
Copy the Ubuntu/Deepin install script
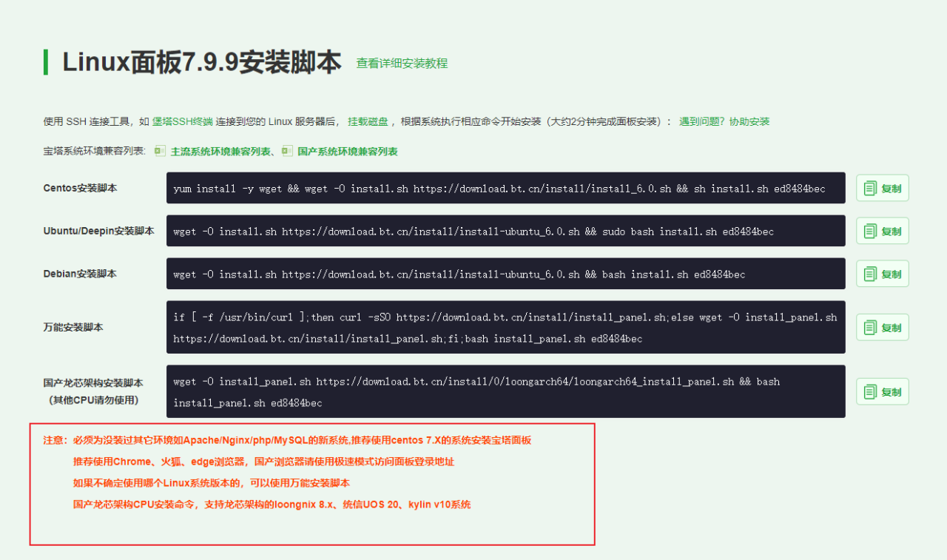882,231
